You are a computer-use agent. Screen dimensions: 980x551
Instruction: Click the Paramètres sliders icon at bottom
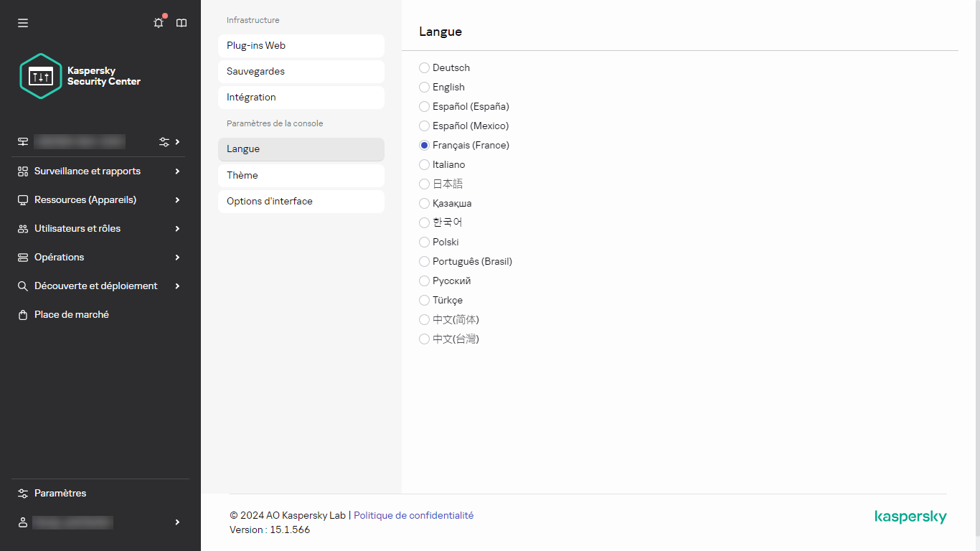click(x=23, y=494)
